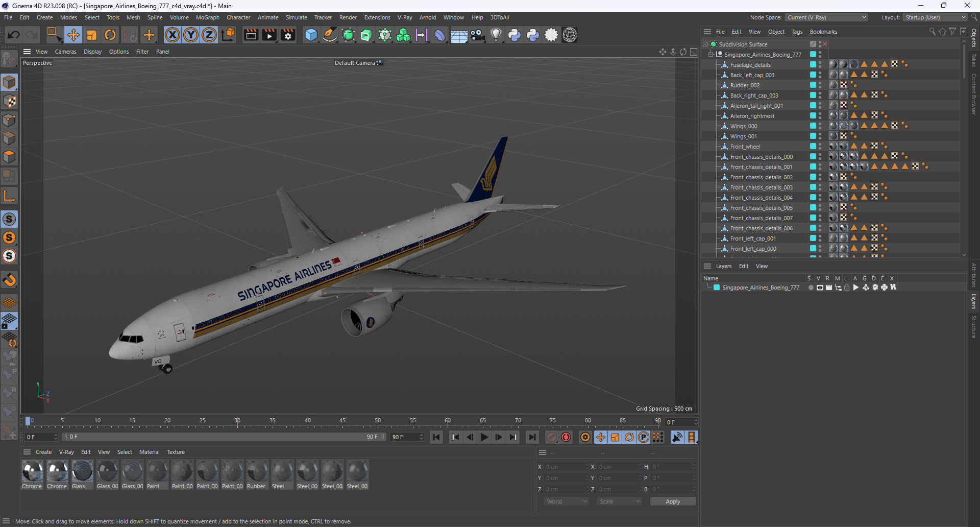Open the Simulate menu
The width and height of the screenshot is (980, 527).
[297, 17]
